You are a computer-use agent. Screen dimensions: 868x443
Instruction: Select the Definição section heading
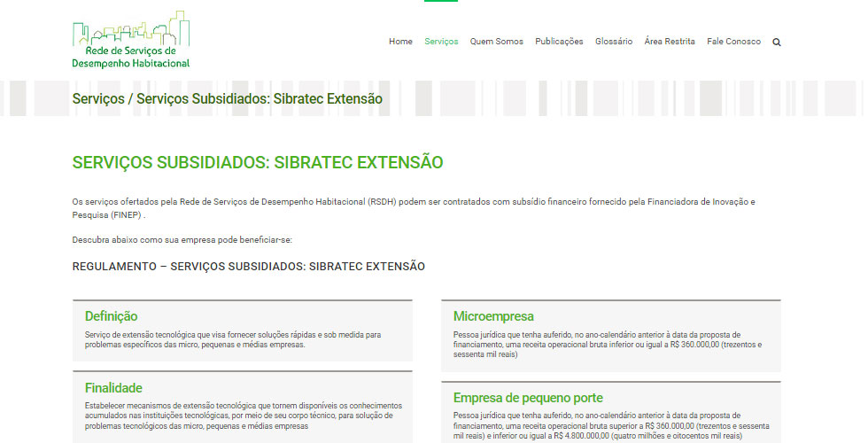[x=111, y=316]
